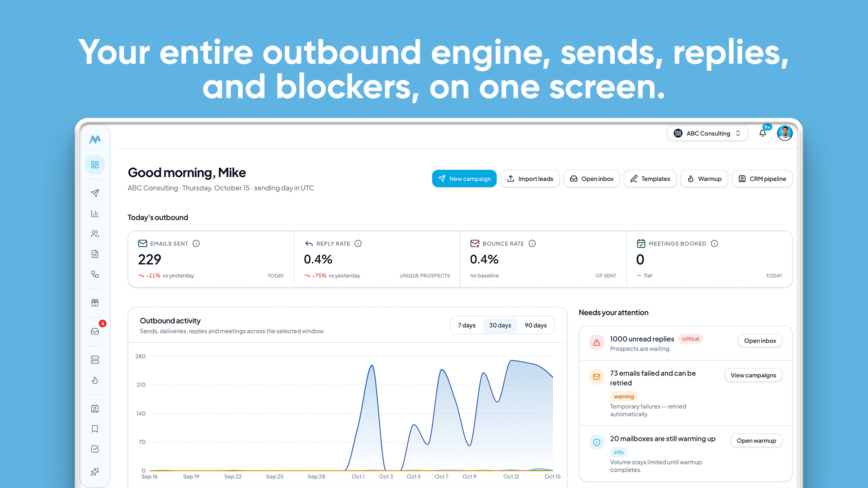Open the workflow shapes sidebar icon
This screenshot has height=488, width=868.
(x=95, y=274)
